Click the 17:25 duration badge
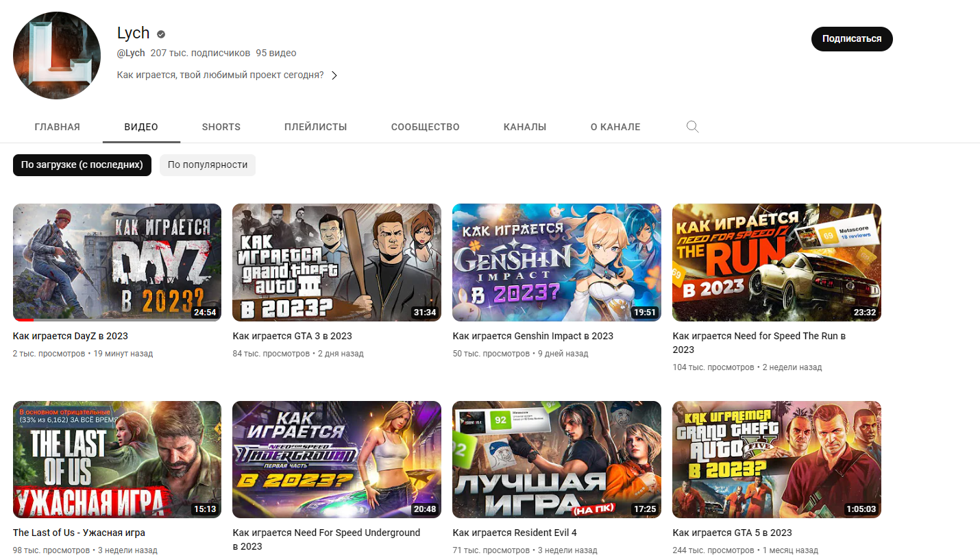Image resolution: width=980 pixels, height=560 pixels. click(x=645, y=509)
